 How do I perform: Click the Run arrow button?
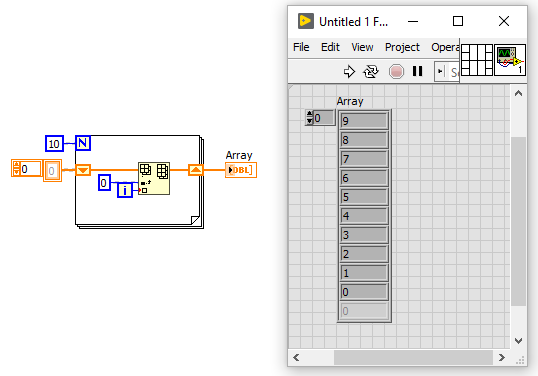349,72
